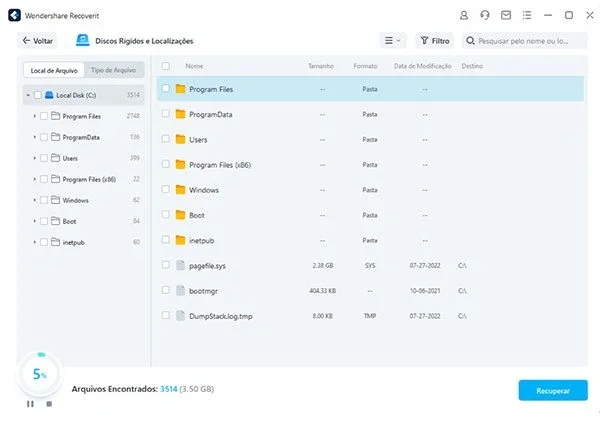Click the ProgramData folder icon in list
Image resolution: width=600 pixels, height=423 pixels.
[x=180, y=114]
